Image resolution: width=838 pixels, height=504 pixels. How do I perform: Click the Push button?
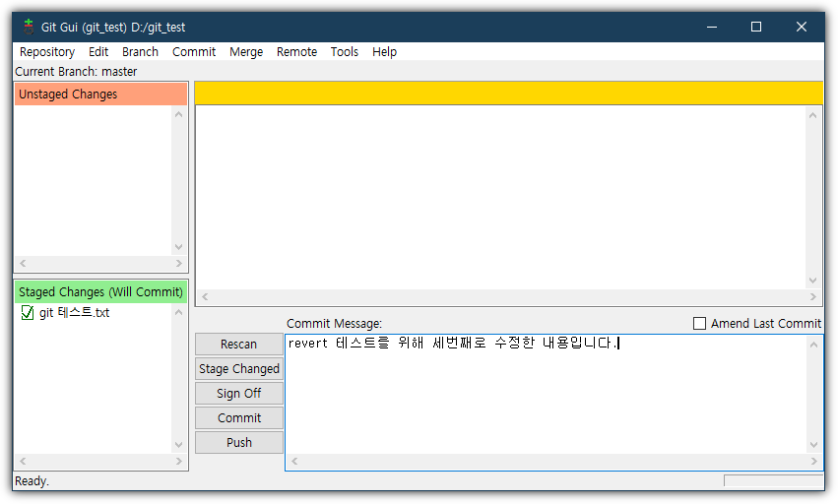click(239, 443)
